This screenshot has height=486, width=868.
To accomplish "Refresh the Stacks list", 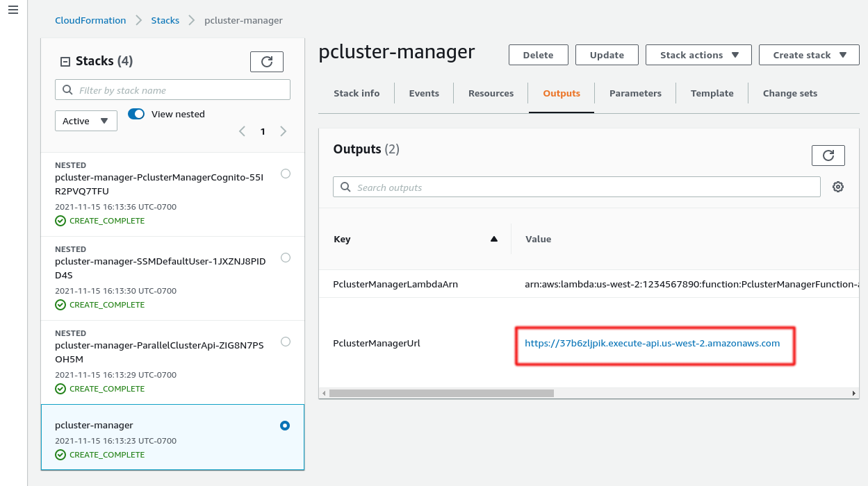I will pos(267,62).
